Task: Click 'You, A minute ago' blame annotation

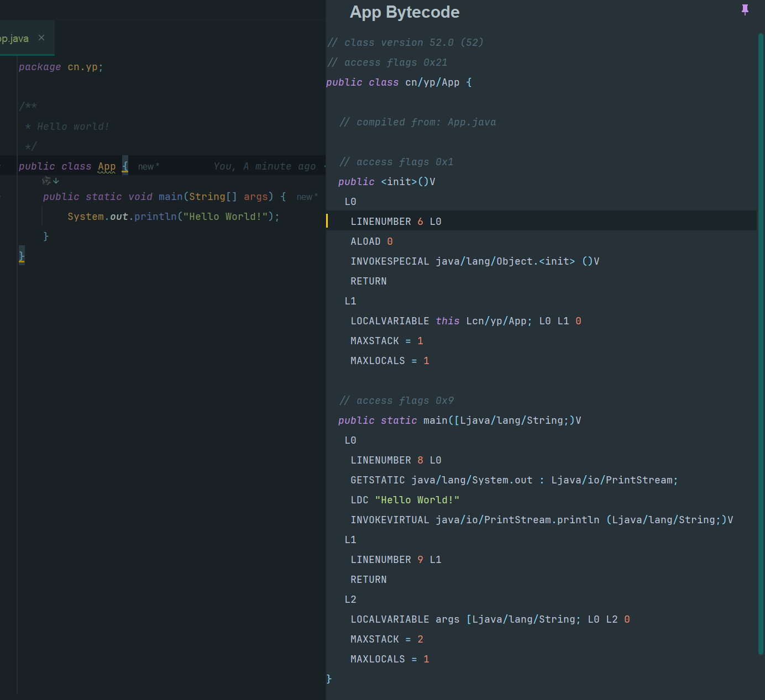Action: (265, 166)
